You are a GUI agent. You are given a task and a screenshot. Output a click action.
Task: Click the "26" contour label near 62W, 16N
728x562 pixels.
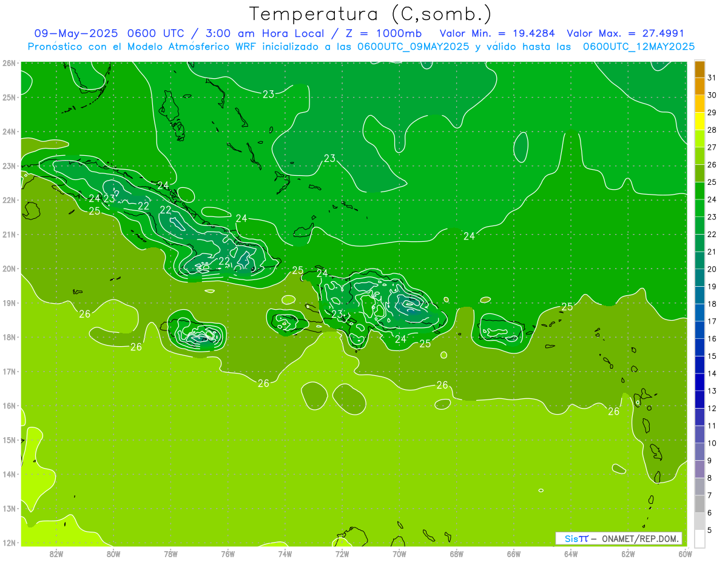tap(613, 411)
